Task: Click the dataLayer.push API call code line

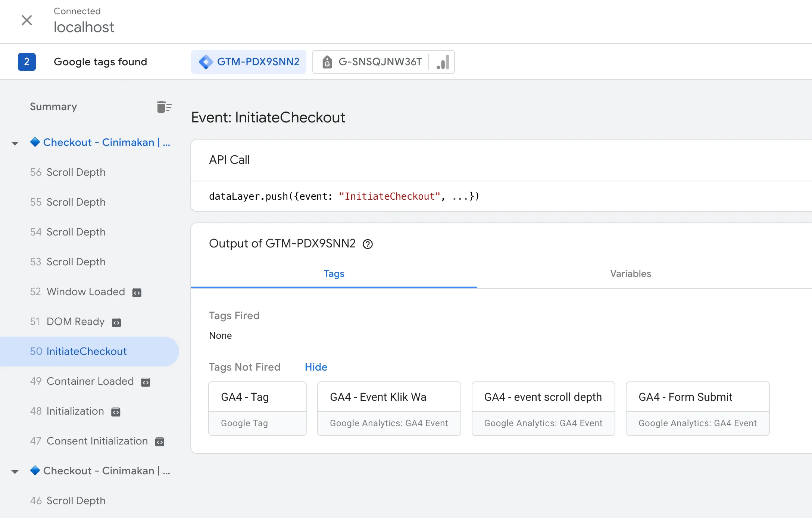Action: [x=344, y=196]
